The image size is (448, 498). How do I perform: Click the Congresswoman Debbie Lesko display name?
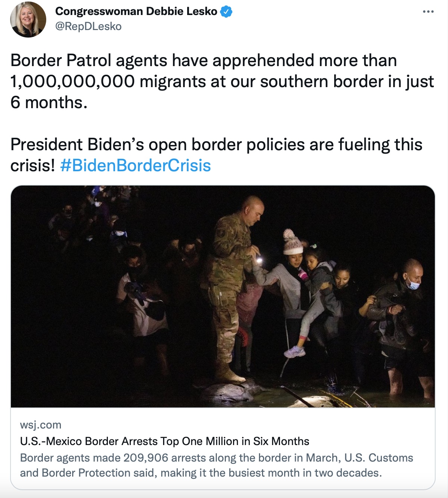tap(136, 12)
